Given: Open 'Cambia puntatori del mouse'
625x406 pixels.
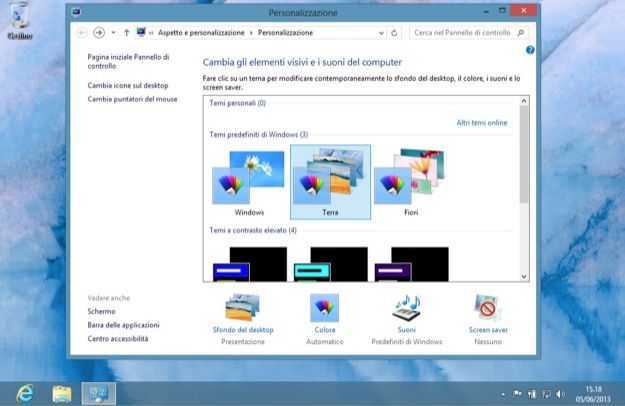Looking at the screenshot, I should tap(132, 99).
